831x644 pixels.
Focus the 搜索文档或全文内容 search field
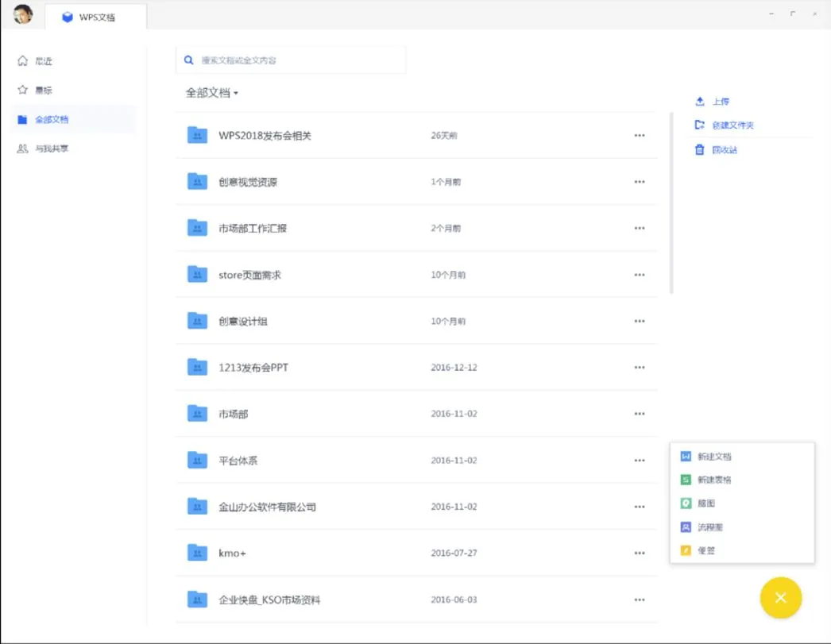pyautogui.click(x=291, y=60)
